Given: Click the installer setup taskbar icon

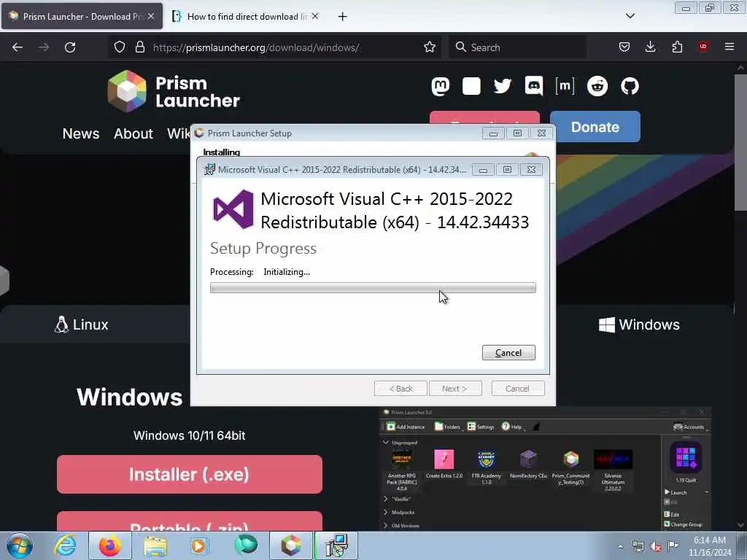Looking at the screenshot, I should pyautogui.click(x=336, y=545).
